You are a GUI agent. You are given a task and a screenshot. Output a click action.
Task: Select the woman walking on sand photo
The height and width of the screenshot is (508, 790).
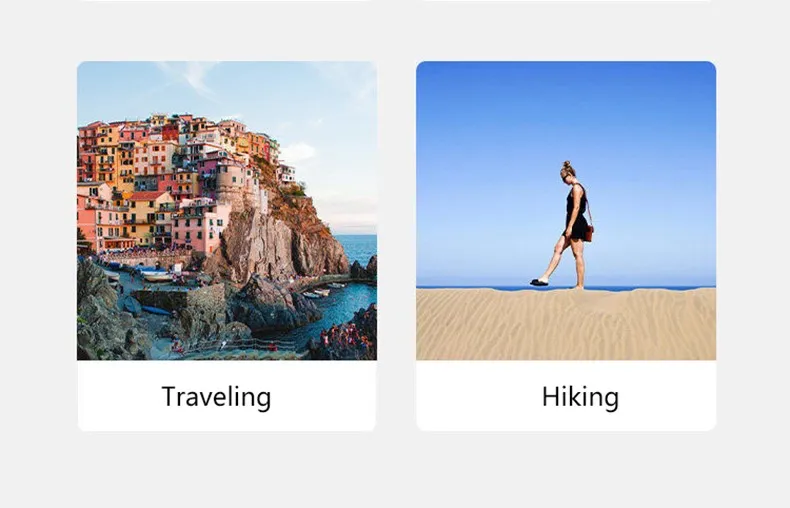(x=566, y=211)
